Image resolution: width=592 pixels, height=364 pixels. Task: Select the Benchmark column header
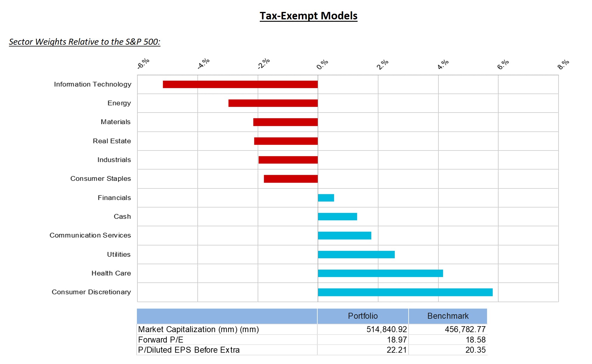448,316
